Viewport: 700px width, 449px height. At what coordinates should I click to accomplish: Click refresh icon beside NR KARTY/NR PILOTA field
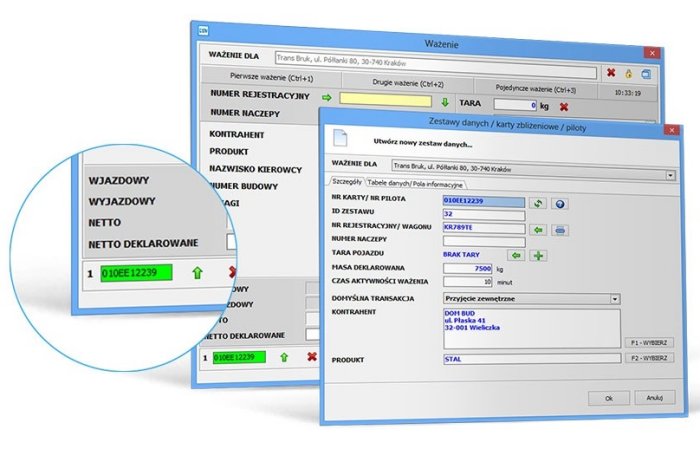(537, 203)
